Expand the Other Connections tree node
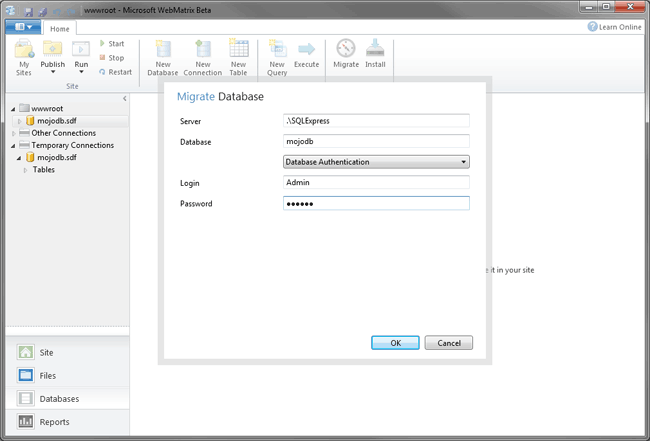 click(x=13, y=133)
